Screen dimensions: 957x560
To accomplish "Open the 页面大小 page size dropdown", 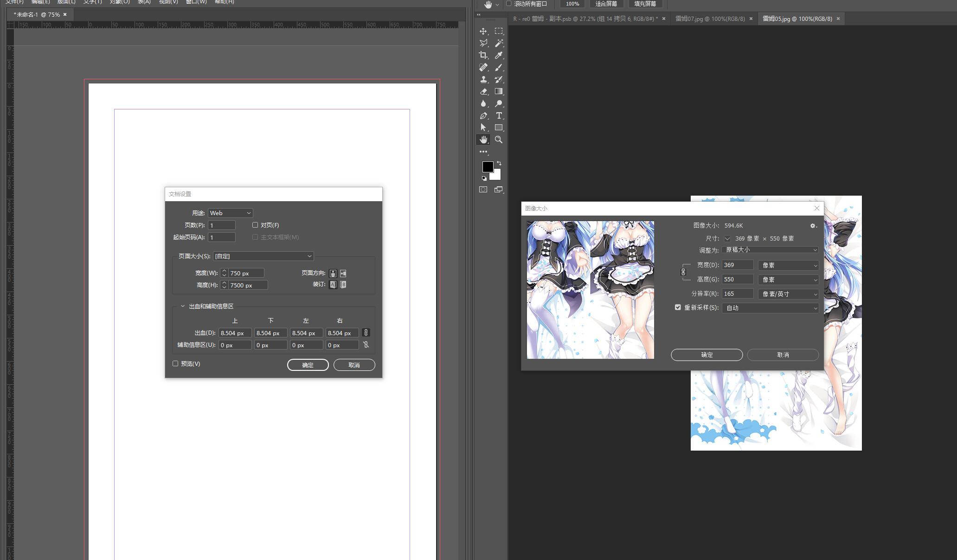I will point(263,256).
